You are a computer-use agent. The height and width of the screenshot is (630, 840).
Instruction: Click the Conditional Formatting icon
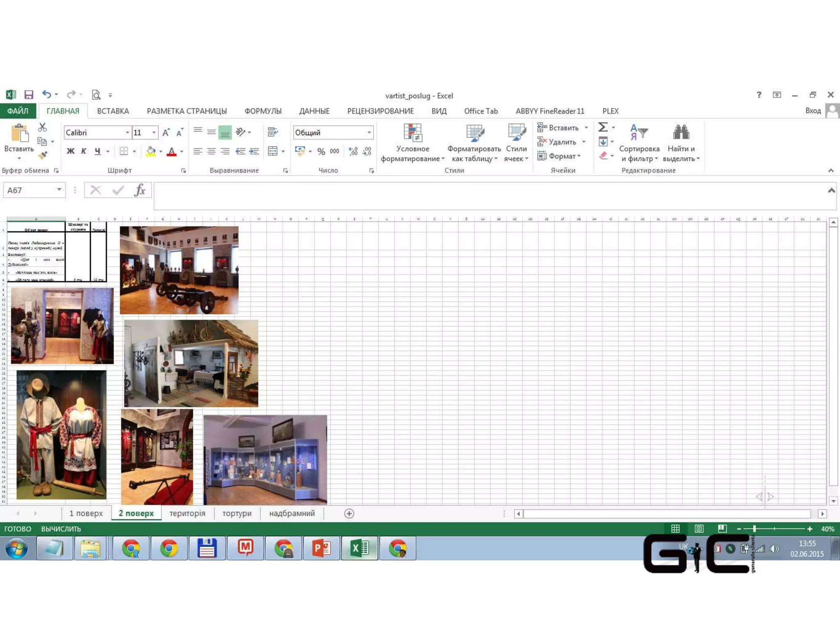pyautogui.click(x=412, y=132)
